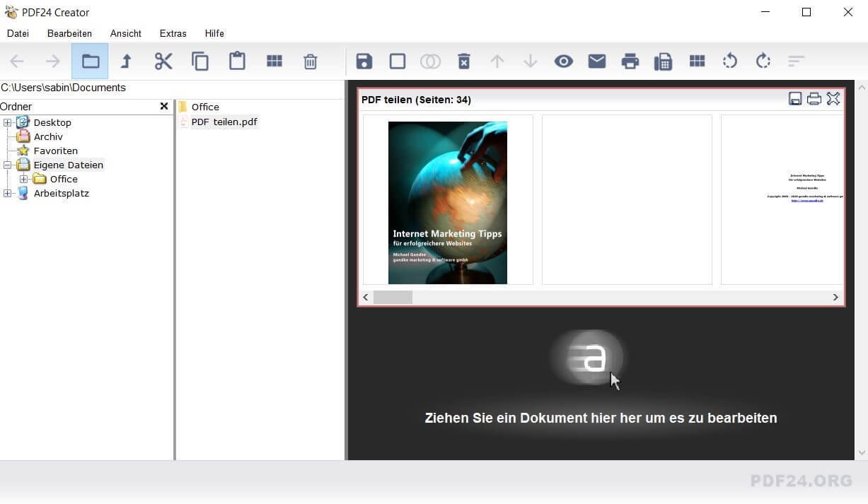Delete file using trash can icon
868x504 pixels.
tap(311, 61)
